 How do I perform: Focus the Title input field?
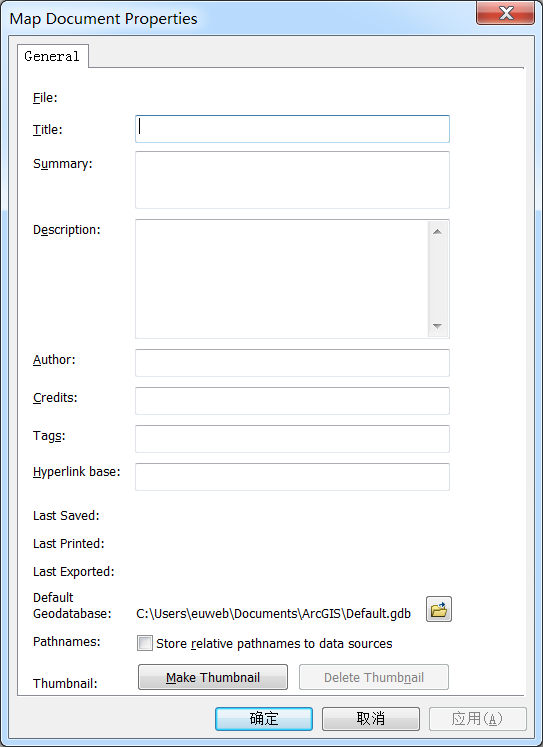[292, 129]
